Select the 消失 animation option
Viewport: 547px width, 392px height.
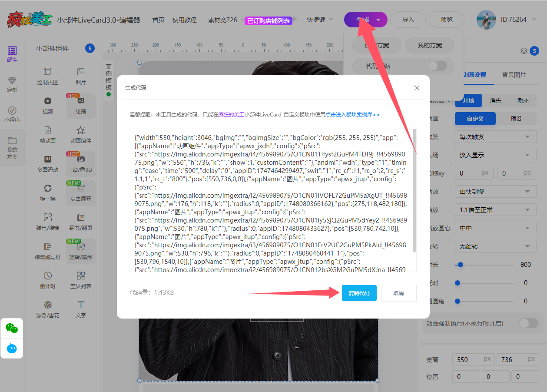pos(496,100)
